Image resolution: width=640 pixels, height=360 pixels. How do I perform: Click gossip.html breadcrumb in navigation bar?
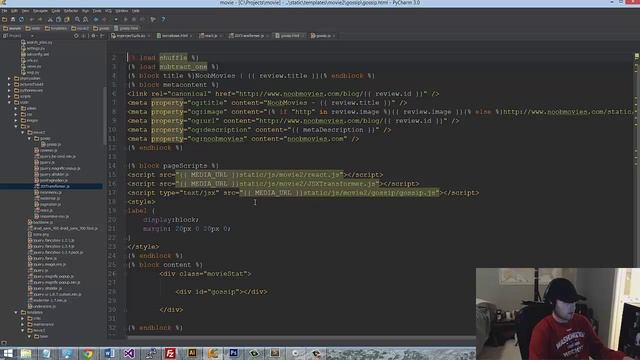click(x=127, y=28)
